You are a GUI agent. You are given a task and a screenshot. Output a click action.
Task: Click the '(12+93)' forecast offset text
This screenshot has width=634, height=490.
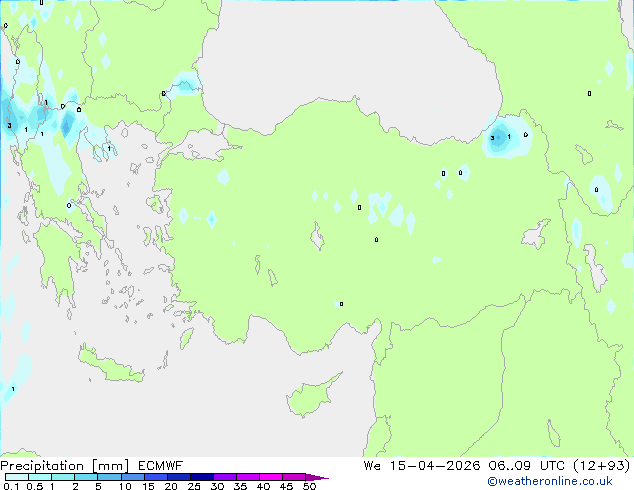click(x=602, y=466)
